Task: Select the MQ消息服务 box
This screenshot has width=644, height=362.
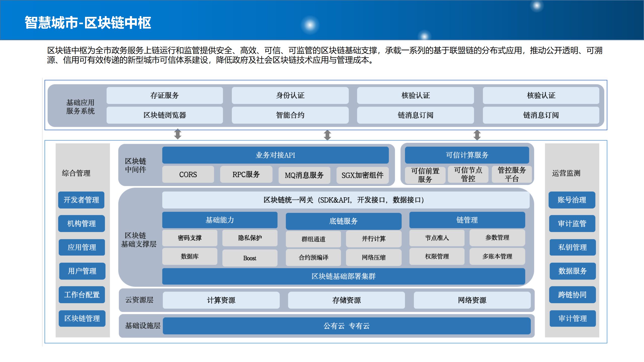Action: click(x=304, y=175)
